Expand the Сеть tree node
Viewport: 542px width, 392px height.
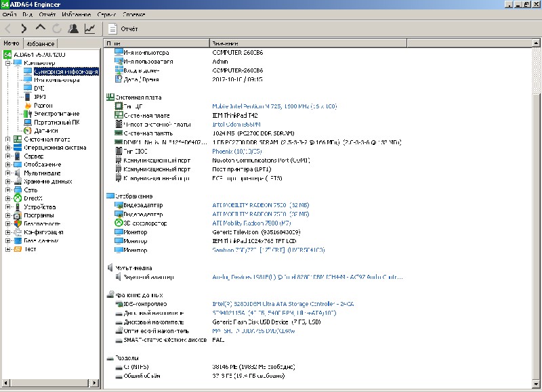click(x=7, y=190)
